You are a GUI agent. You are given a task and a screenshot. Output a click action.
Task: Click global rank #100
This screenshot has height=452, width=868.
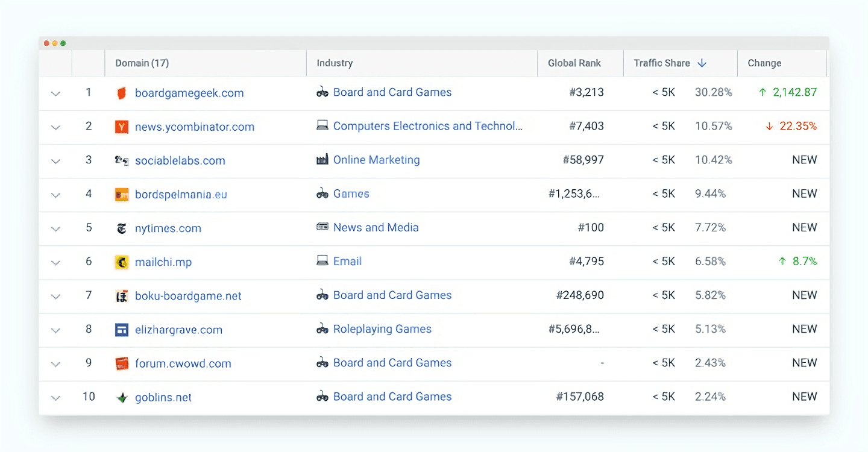tap(591, 227)
